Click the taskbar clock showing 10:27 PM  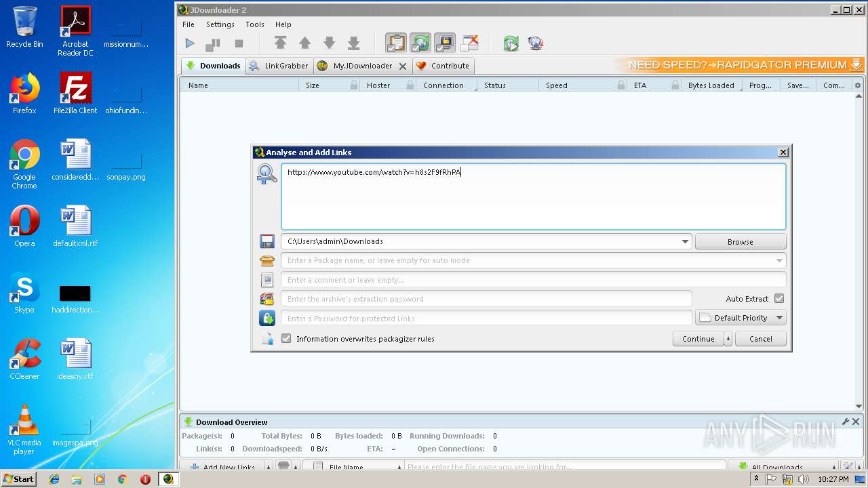833,479
